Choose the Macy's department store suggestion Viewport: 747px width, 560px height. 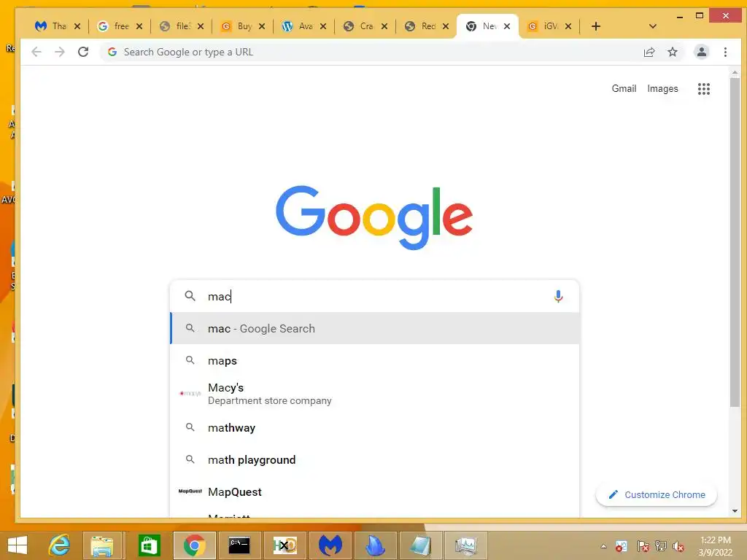point(374,394)
